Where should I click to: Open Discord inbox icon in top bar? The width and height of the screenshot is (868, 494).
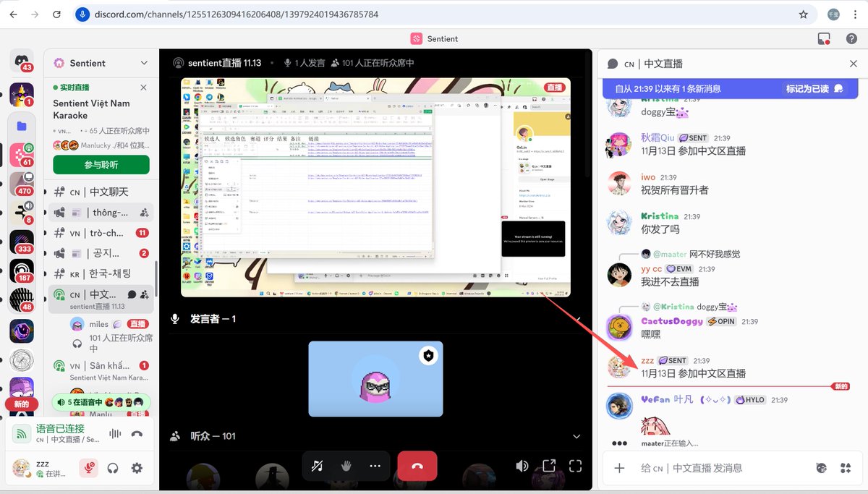point(823,38)
